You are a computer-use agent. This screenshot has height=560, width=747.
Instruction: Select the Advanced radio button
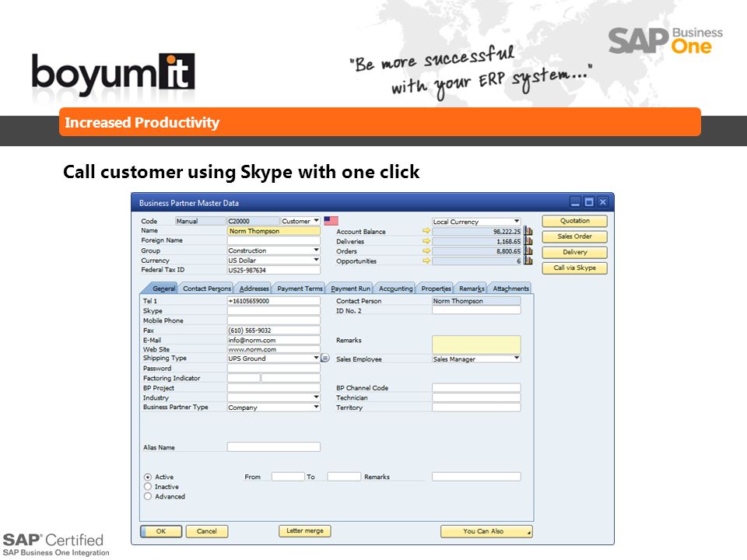[148, 496]
